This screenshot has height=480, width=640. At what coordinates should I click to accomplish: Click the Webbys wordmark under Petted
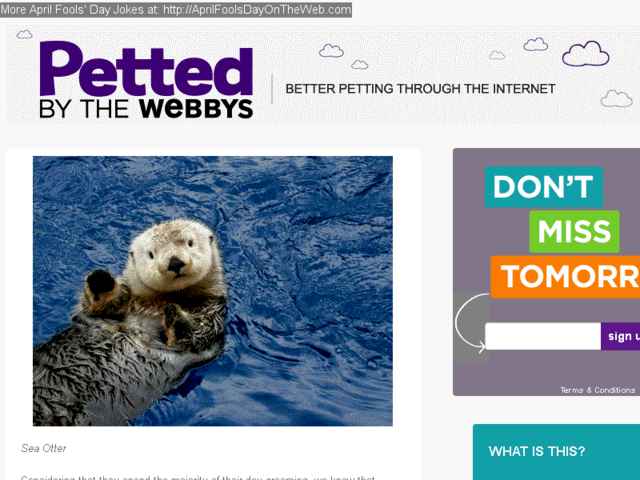coord(196,109)
